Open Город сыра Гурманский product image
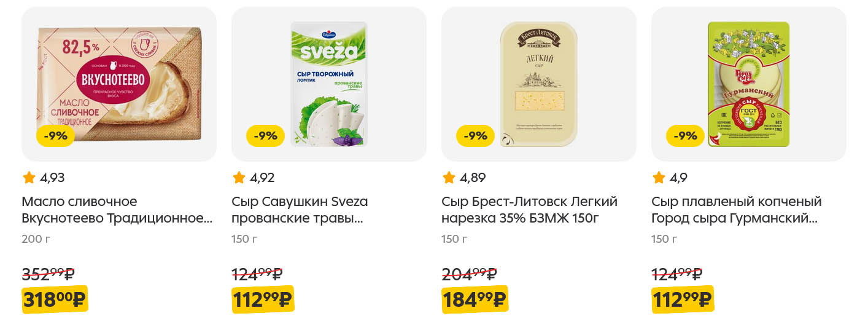The image size is (868, 316). tap(749, 84)
